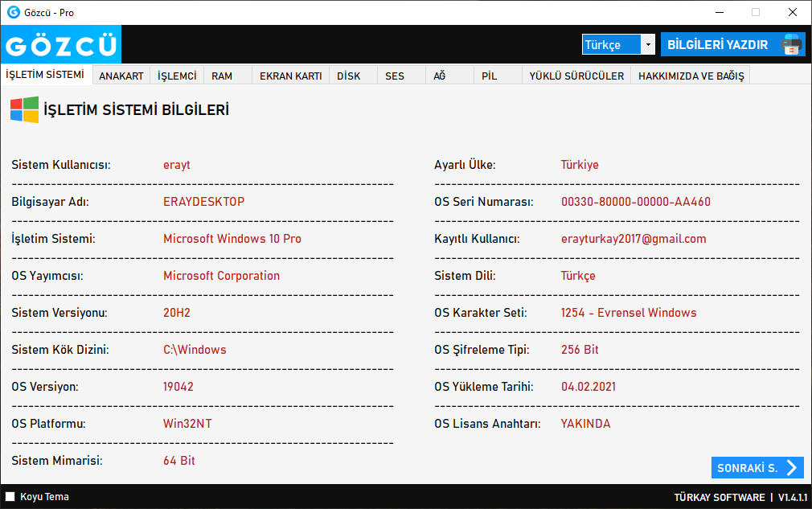Viewport: 812px width, 509px height.
Task: Click the user value 'erayt'
Action: (x=177, y=165)
